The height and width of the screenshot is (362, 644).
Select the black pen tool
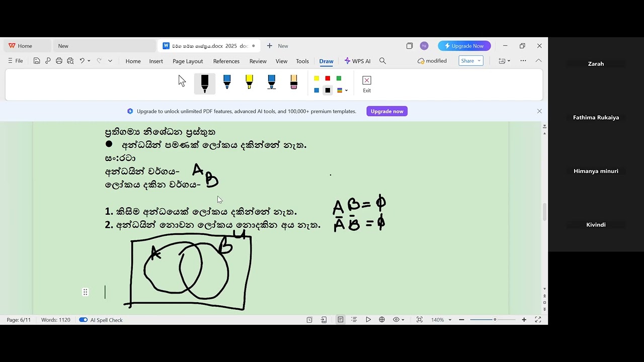click(205, 83)
